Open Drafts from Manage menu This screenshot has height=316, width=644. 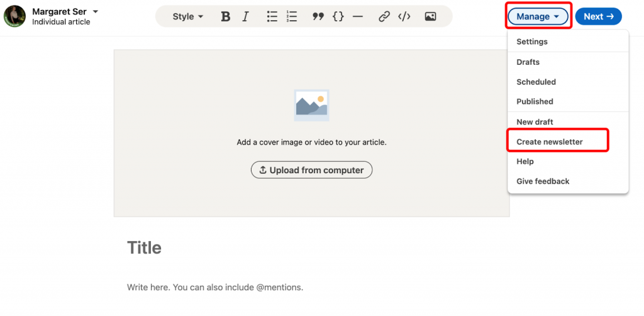click(528, 62)
